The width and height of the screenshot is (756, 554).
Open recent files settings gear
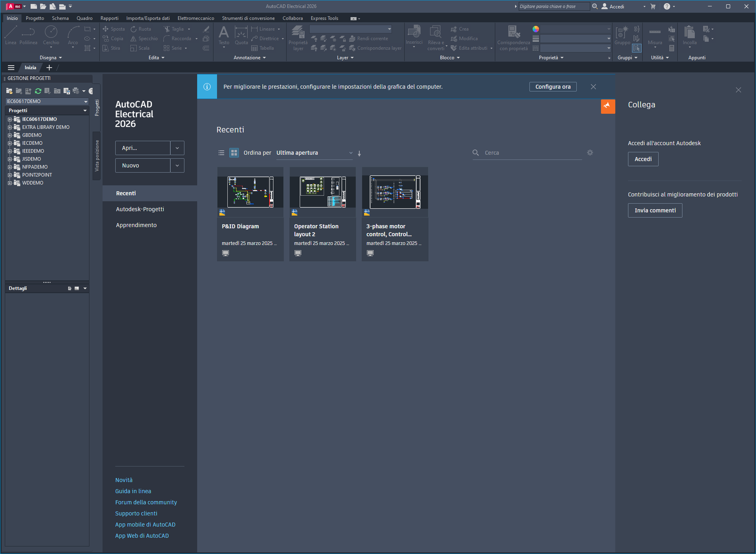click(x=590, y=153)
